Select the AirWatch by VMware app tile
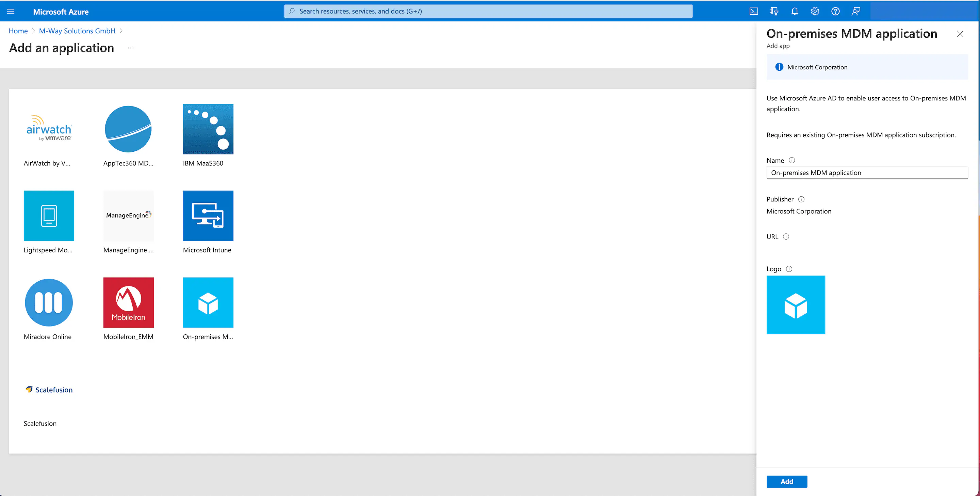The height and width of the screenshot is (496, 980). 49,129
